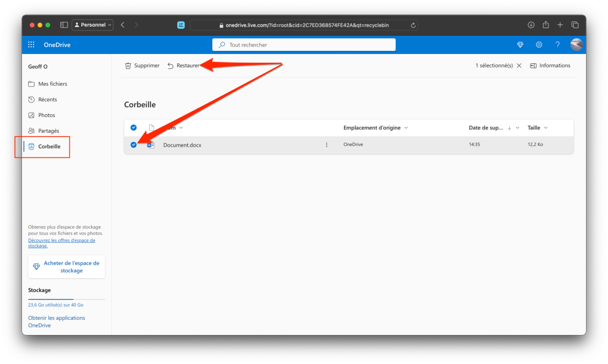This screenshot has width=608, height=364.
Task: Reload the page with the refresh icon
Action: click(413, 25)
